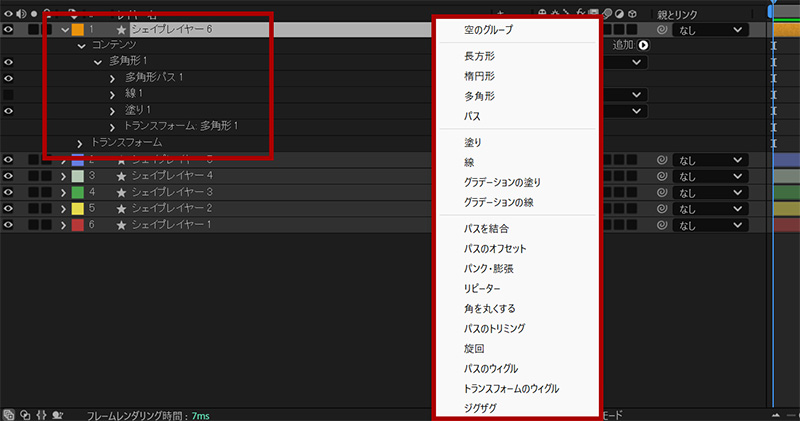Click the star icon of シェイプレイヤー 4
Screen dimensions: 800x421
(x=121, y=176)
